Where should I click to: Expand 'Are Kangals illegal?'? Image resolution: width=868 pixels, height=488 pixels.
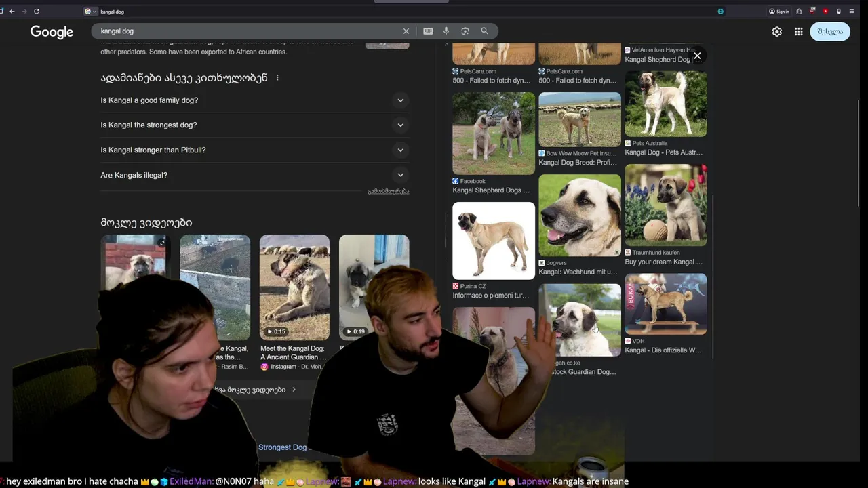pos(255,175)
